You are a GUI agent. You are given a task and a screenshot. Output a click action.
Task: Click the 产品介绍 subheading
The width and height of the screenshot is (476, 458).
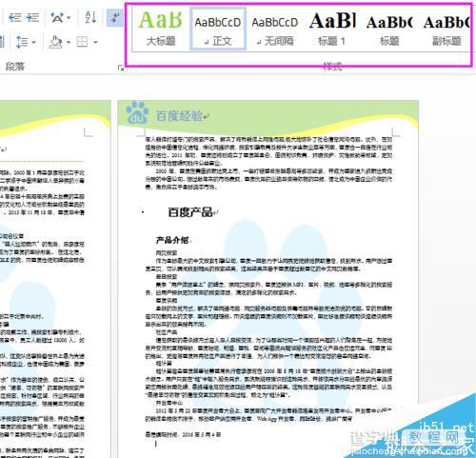pyautogui.click(x=172, y=240)
